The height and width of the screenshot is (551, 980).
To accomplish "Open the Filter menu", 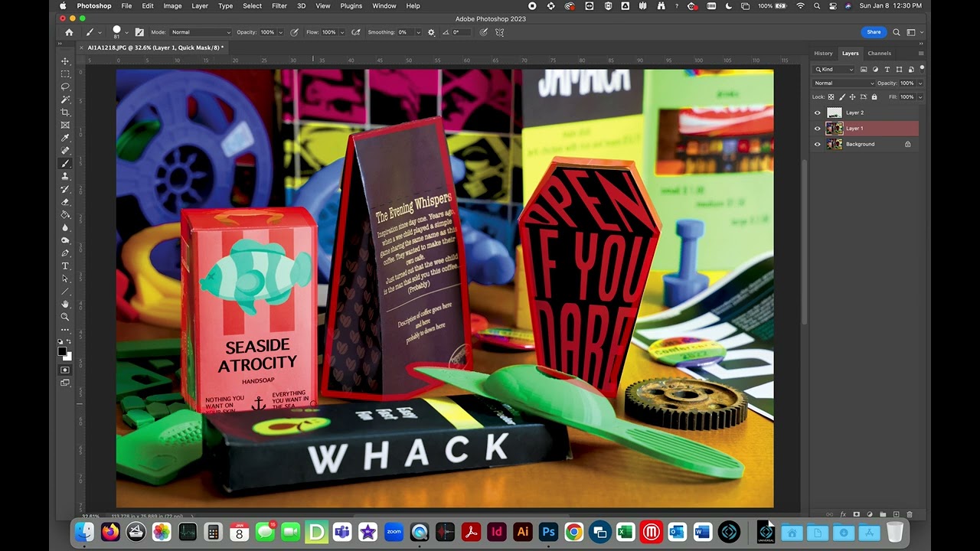I will (x=279, y=5).
